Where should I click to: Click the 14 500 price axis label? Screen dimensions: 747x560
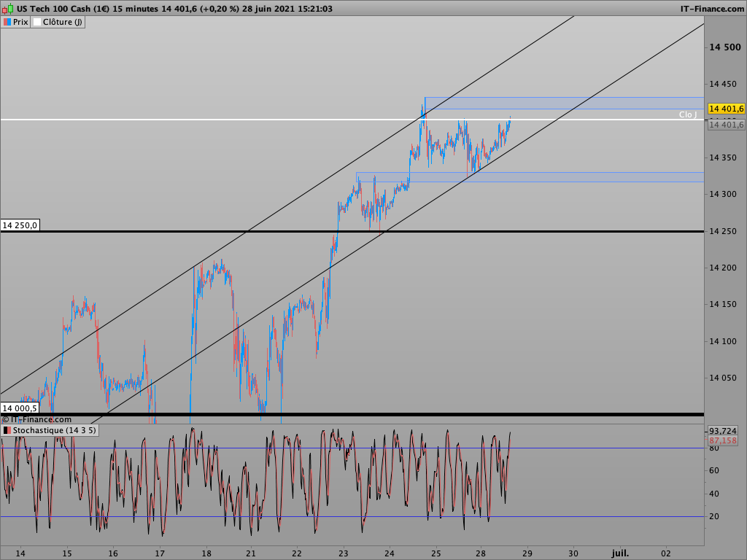[725, 47]
